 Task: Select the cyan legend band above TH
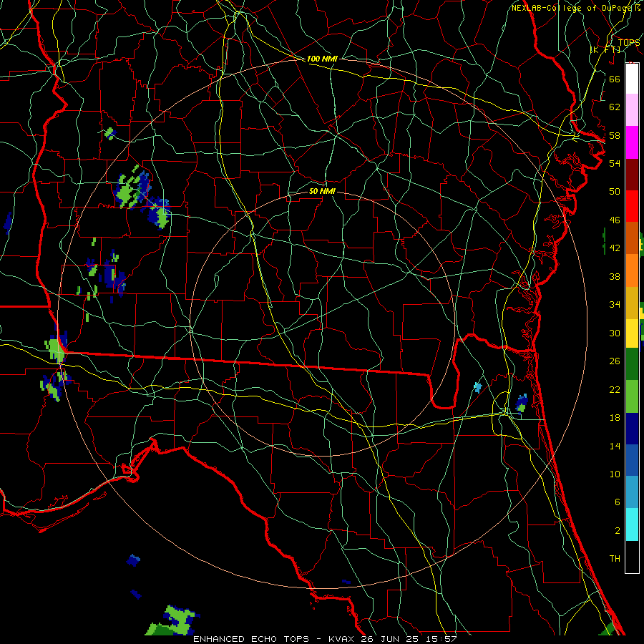(x=632, y=525)
